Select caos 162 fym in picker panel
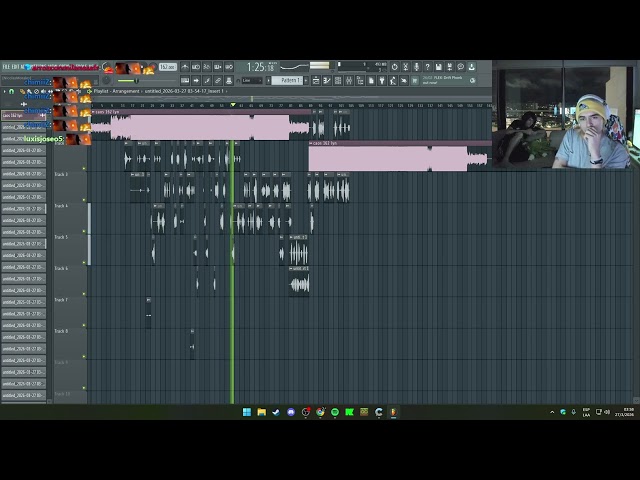Screen dimensions: 640x480 (x=23, y=116)
